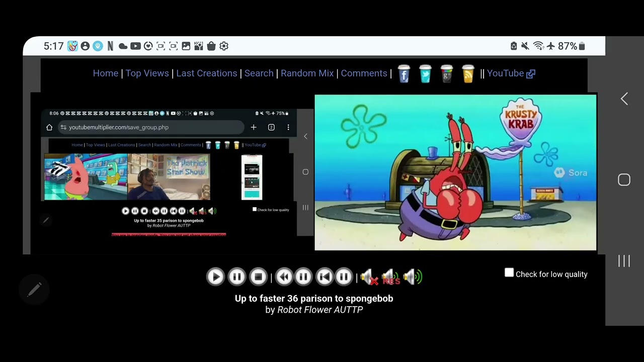This screenshot has width=644, height=362.
Task: Click main pause button right of skip-to-start button
Action: (x=344, y=277)
